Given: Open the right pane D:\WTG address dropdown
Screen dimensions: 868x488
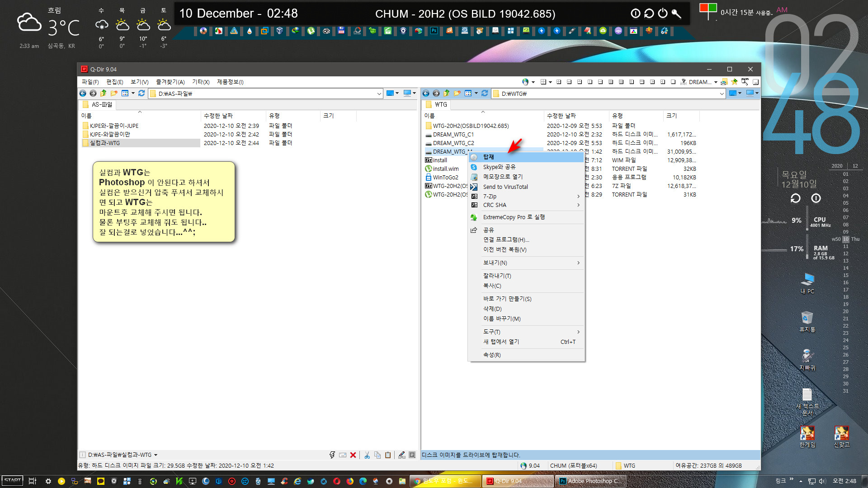Looking at the screenshot, I should coord(722,94).
